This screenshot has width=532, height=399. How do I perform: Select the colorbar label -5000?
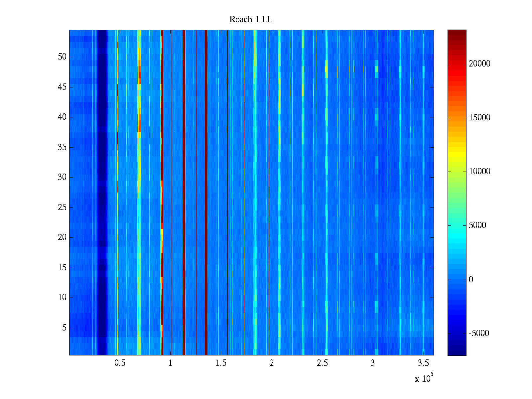click(478, 333)
